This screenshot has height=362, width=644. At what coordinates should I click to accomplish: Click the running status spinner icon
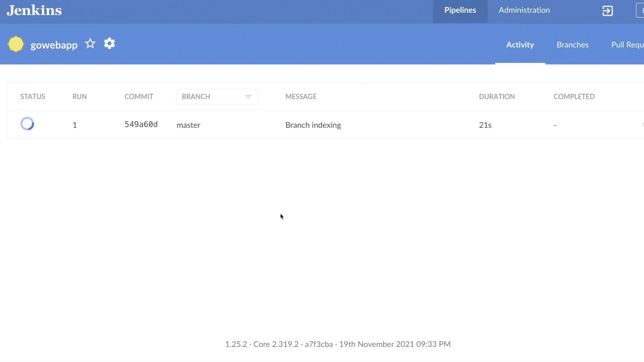pos(27,124)
